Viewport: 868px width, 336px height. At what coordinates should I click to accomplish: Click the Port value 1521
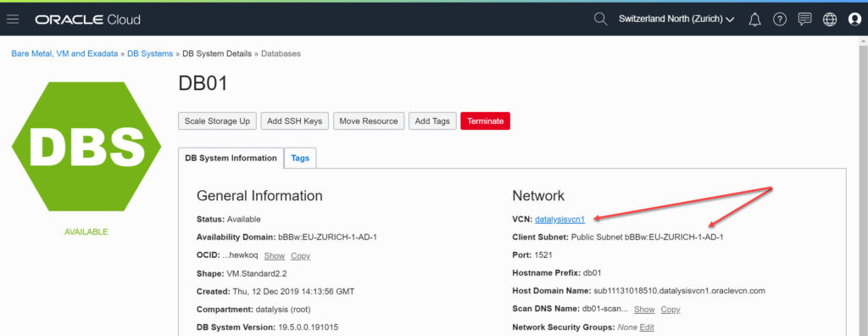(x=543, y=255)
